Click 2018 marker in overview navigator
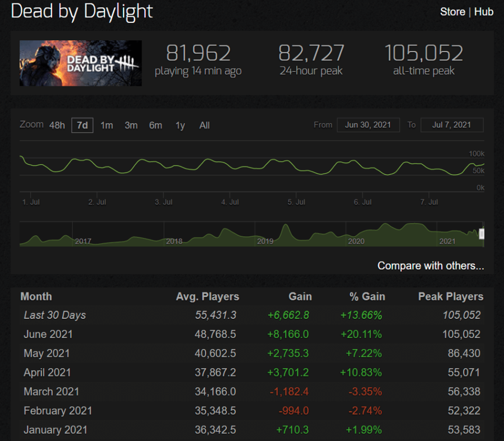 click(x=174, y=242)
